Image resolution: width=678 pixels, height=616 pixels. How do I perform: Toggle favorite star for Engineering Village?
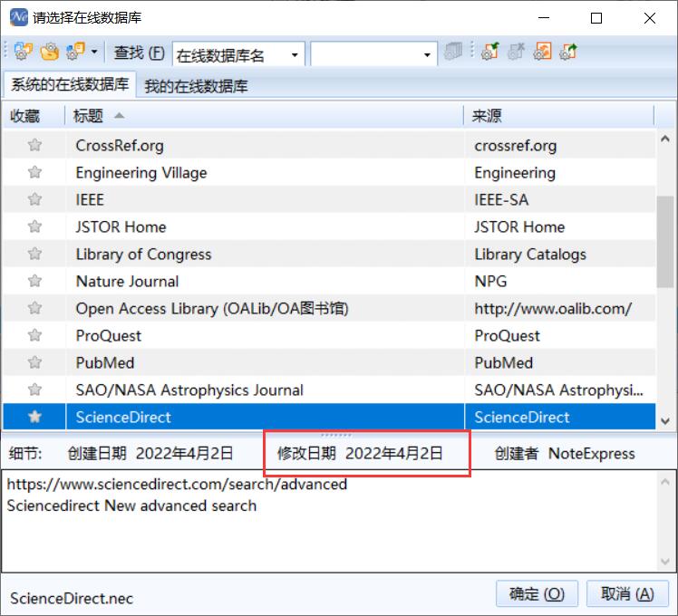[x=34, y=172]
